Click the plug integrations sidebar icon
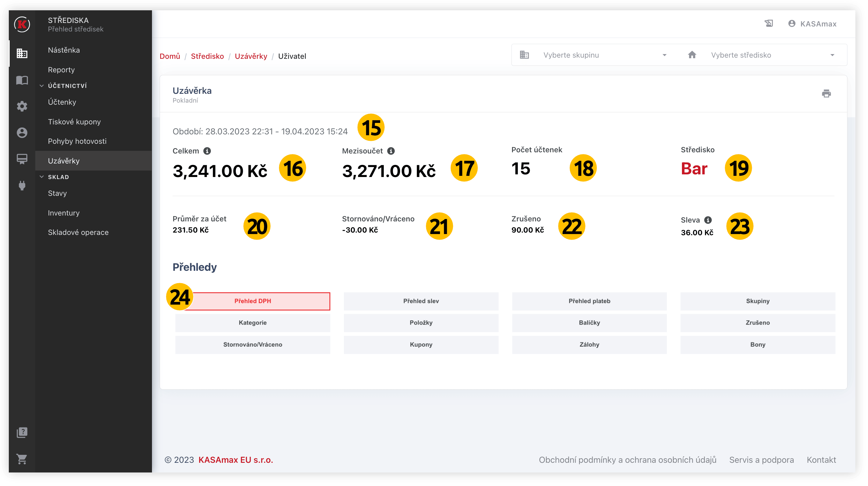868x486 pixels. click(x=22, y=185)
